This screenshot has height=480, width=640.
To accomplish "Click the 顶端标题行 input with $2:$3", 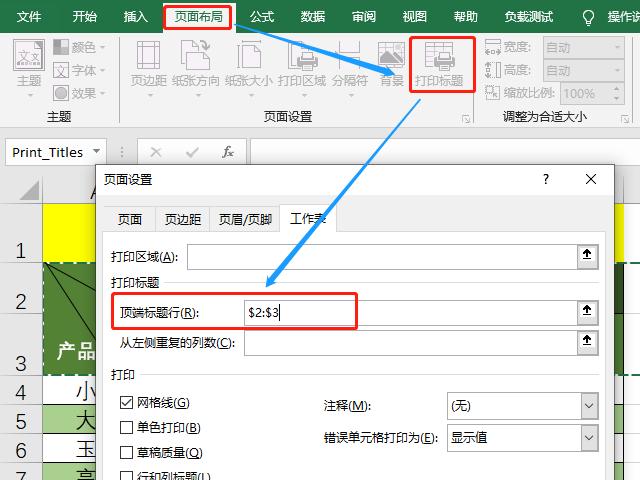I will [411, 313].
